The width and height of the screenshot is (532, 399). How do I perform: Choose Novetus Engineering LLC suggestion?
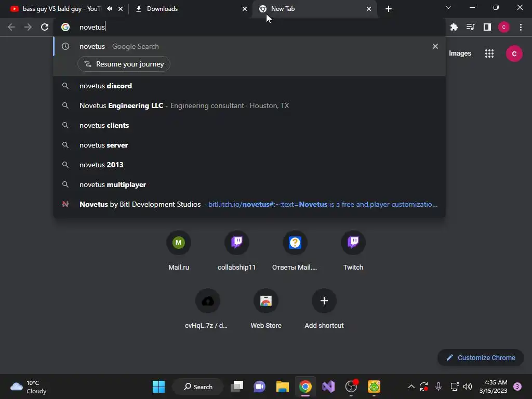249,105
